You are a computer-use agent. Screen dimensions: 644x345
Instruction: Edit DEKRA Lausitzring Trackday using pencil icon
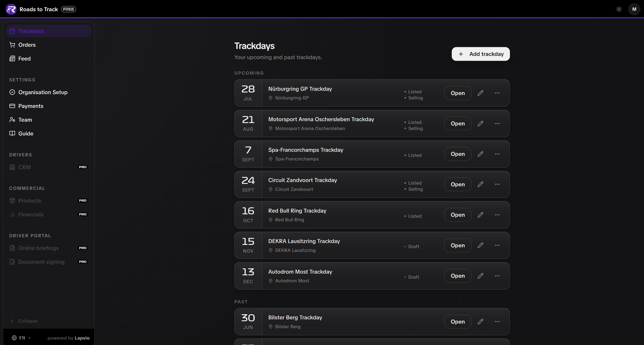tap(480, 245)
